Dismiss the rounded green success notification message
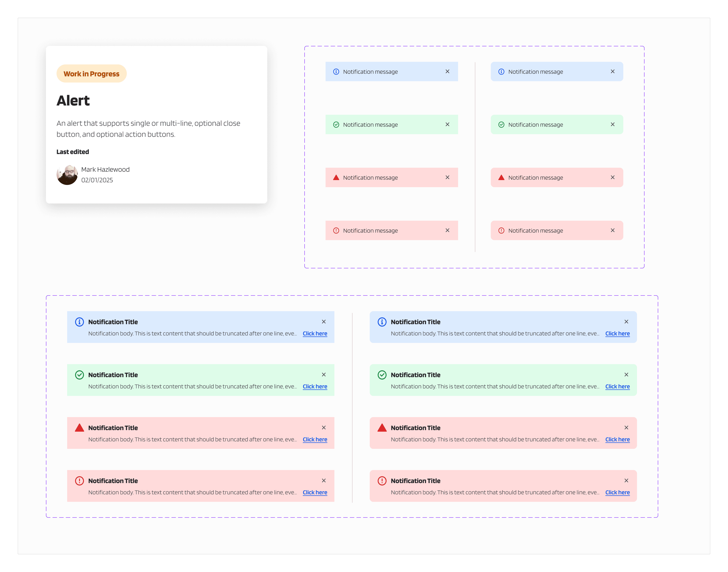The height and width of the screenshot is (572, 728). (x=612, y=124)
